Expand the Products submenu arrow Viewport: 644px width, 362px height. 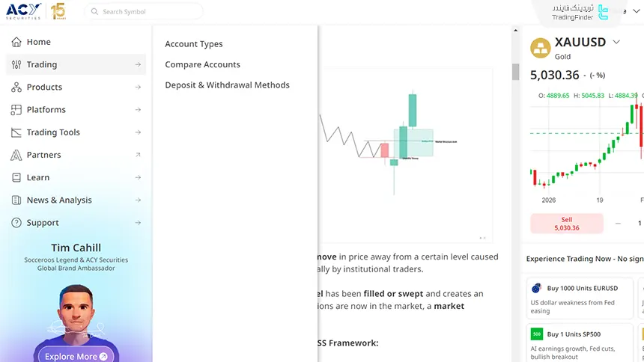[138, 88]
